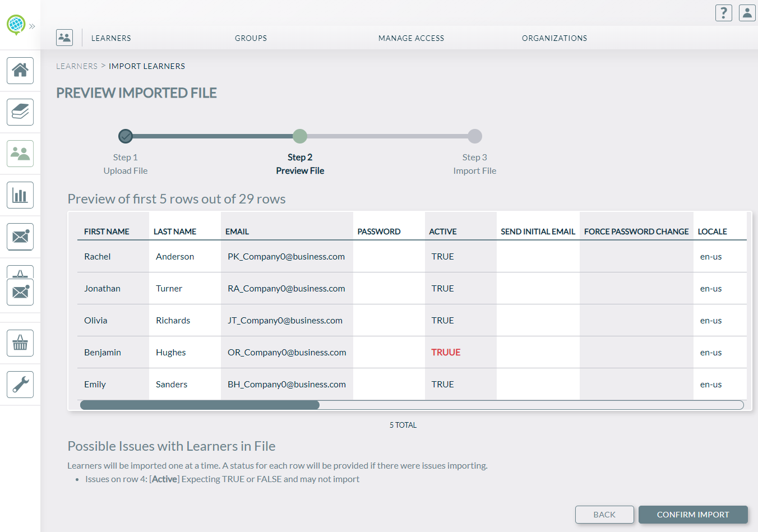
Task: Click the Step 1 Upload File progress circle
Action: coord(125,136)
